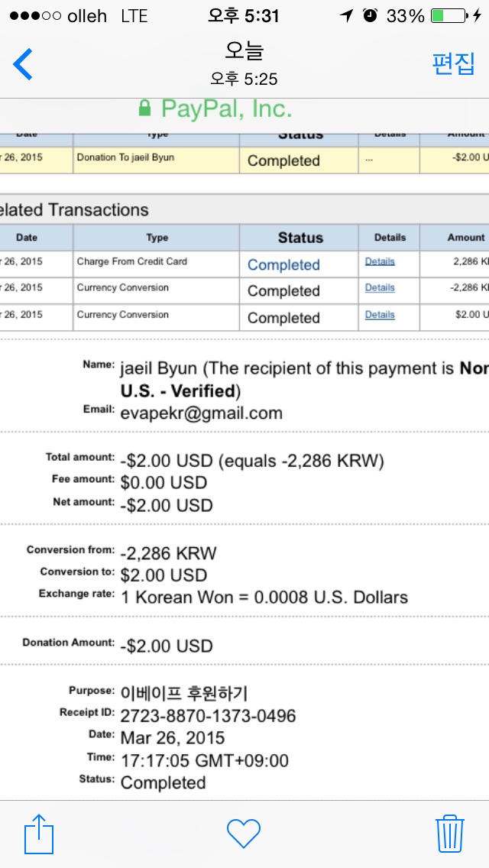Image resolution: width=489 pixels, height=868 pixels.
Task: Delete photo using the trash icon
Action: pos(450,833)
